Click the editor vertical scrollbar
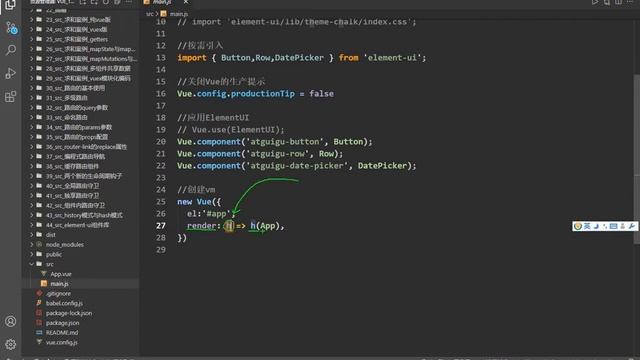 [x=636, y=159]
